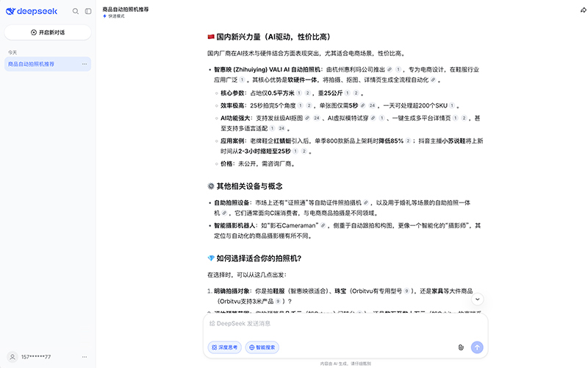
Task: Start a new chat with 开启新对话
Action: pos(48,32)
